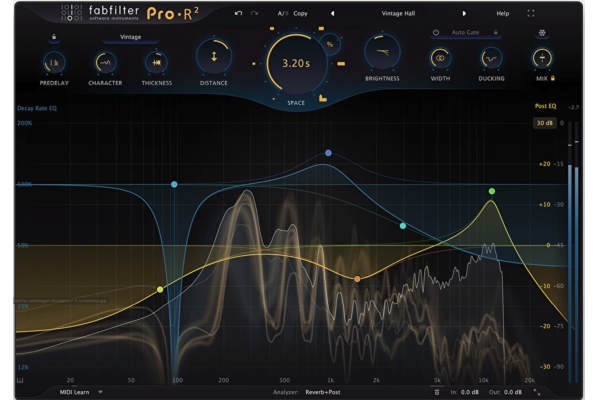Open the 30 dB display range selector

coord(545,123)
